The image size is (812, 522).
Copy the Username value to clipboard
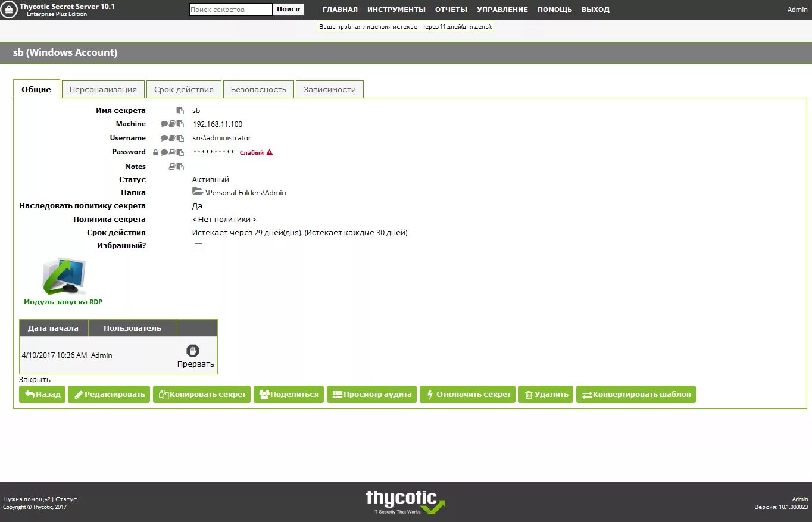coord(180,138)
